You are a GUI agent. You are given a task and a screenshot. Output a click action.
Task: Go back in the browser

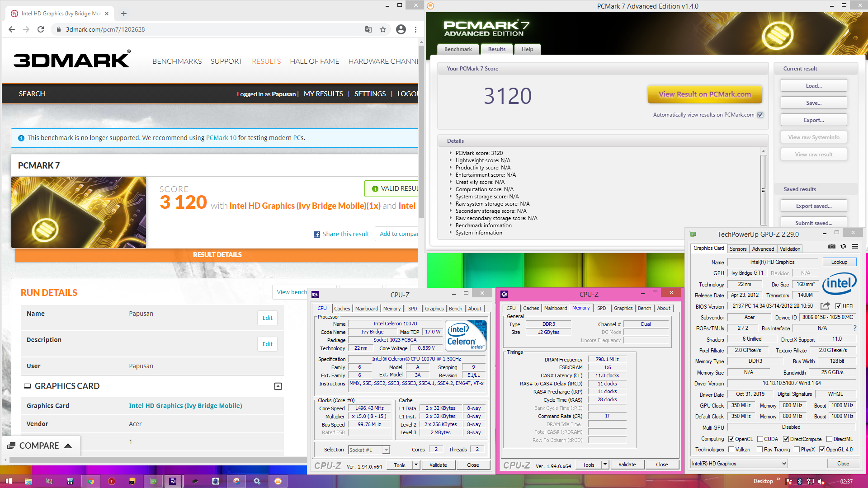pyautogui.click(x=12, y=29)
